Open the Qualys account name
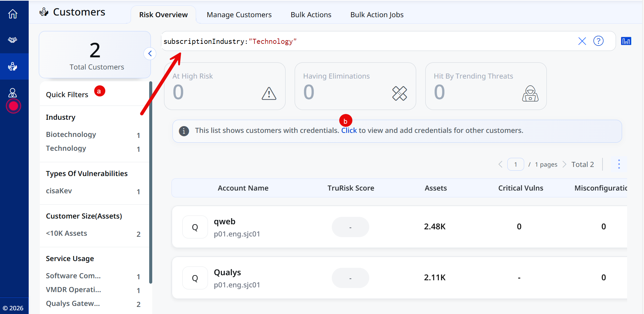Image resolution: width=644 pixels, height=314 pixels. click(x=227, y=273)
